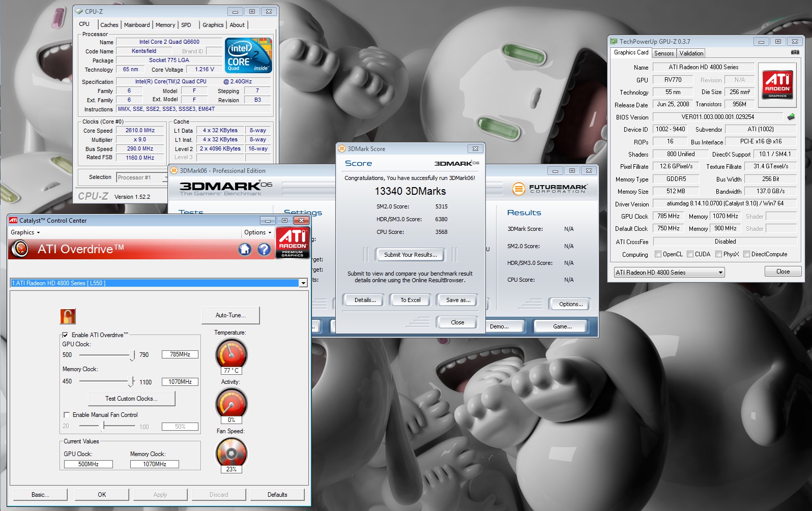
Task: Click the ATI Overdrive lock icon
Action: pyautogui.click(x=68, y=316)
